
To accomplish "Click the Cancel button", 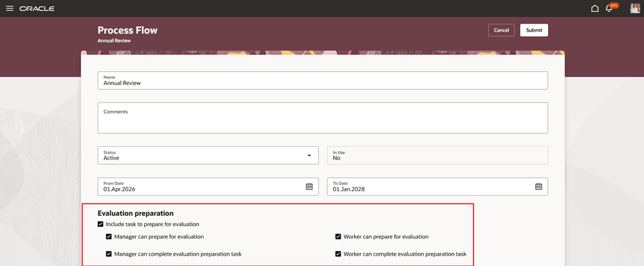I will (x=501, y=30).
